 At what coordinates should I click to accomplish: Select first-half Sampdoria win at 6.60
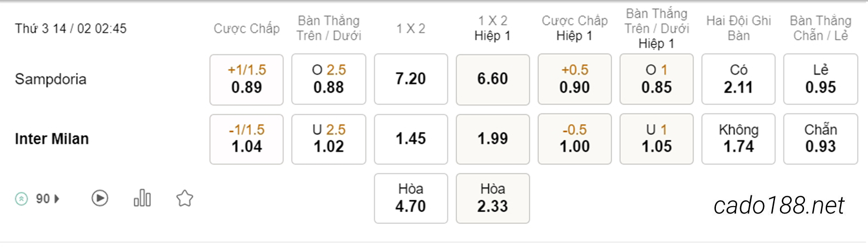(x=493, y=79)
